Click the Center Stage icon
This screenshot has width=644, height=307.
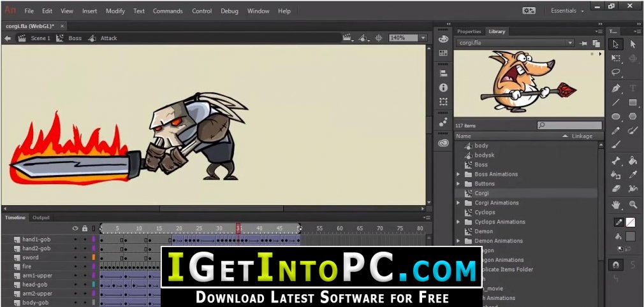[x=379, y=38]
